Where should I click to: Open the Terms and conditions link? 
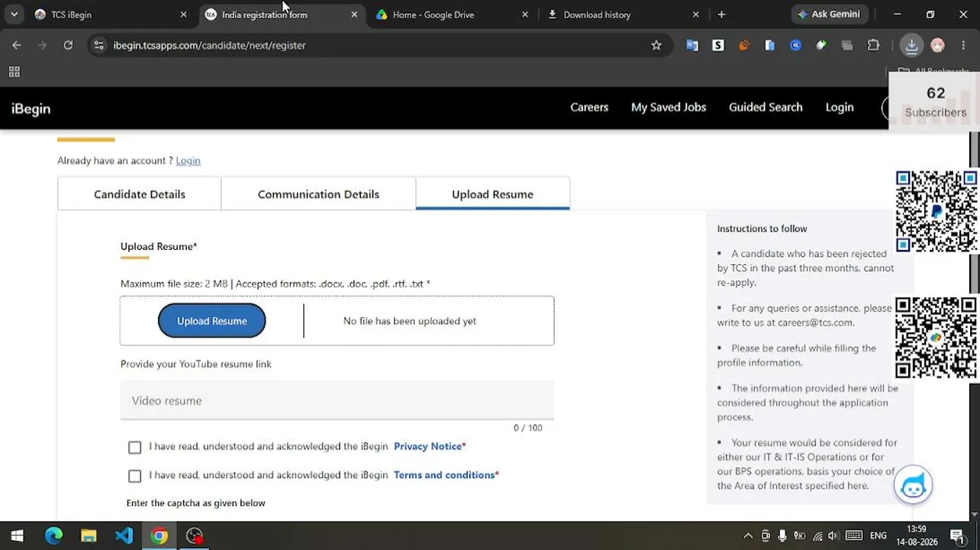click(444, 474)
